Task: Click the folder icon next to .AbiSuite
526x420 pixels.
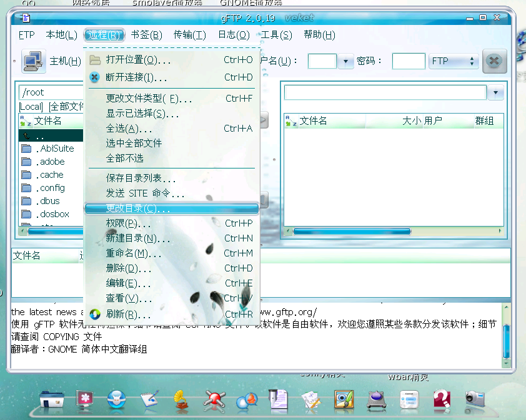Action: coord(26,149)
